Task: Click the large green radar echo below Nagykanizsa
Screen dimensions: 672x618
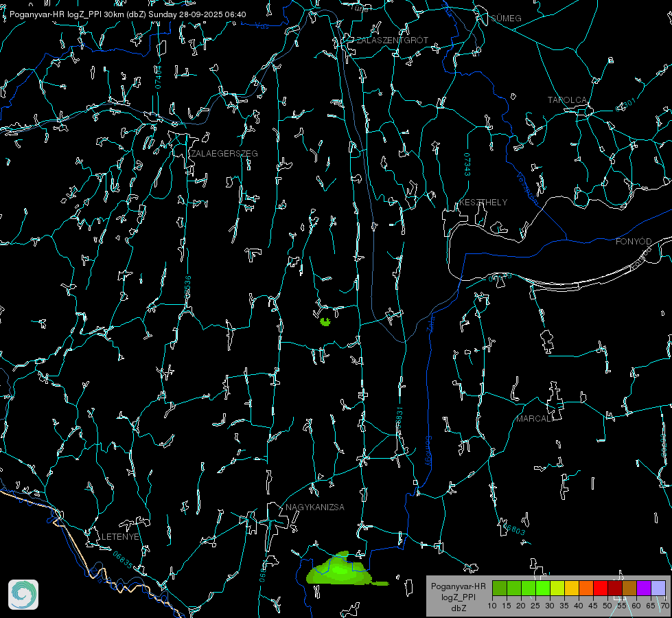Action: point(340,571)
